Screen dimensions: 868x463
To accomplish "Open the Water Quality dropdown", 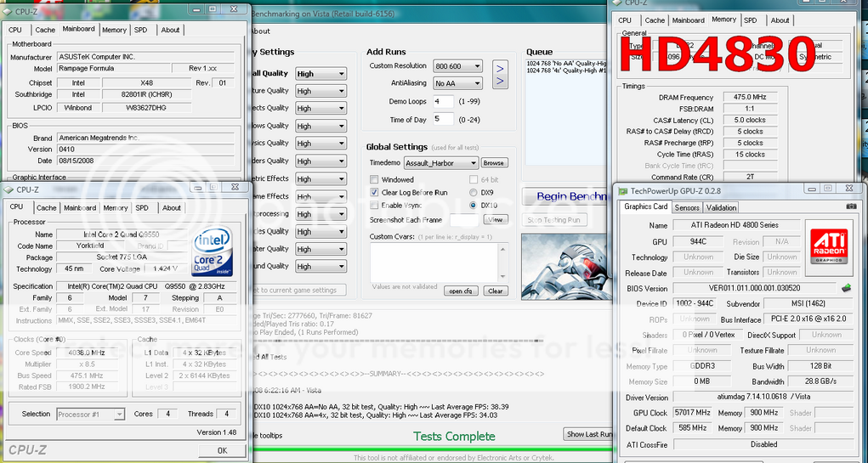I will tap(321, 249).
